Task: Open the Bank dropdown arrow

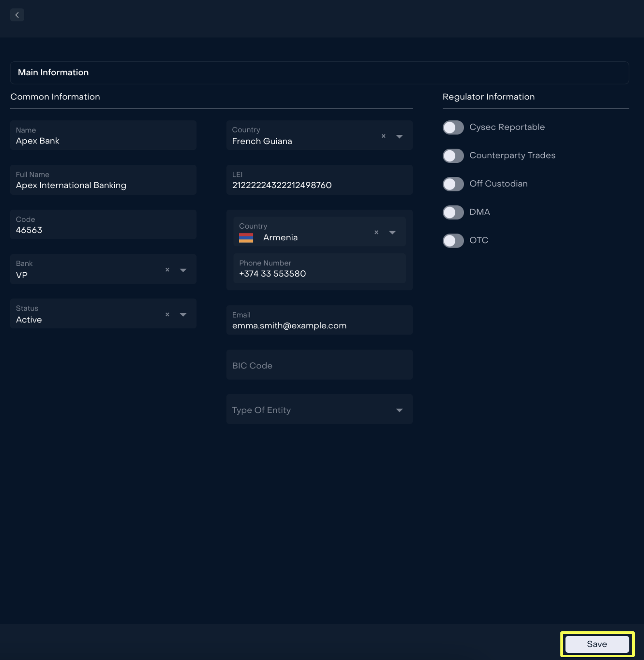Action: point(183,270)
